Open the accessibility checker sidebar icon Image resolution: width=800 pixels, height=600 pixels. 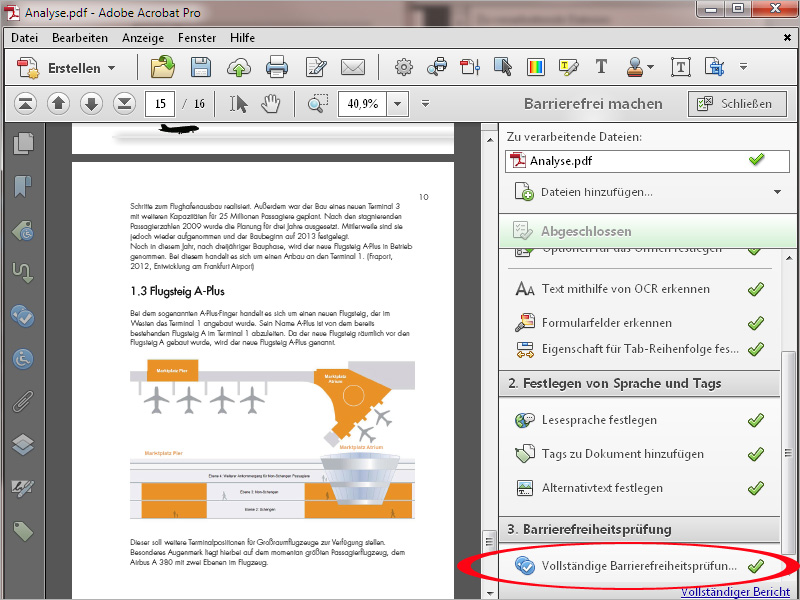click(x=23, y=316)
